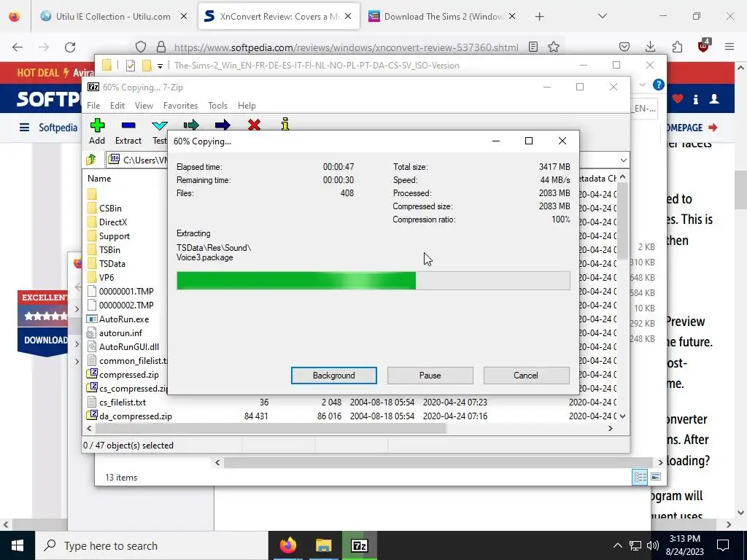
Task: Click the up-folder icon beside the path box
Action: [x=91, y=160]
